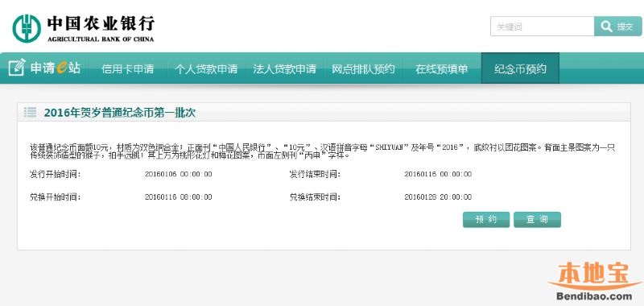
Task: Click the list icon beside the 2016年贺岁 heading
Action: click(x=30, y=112)
